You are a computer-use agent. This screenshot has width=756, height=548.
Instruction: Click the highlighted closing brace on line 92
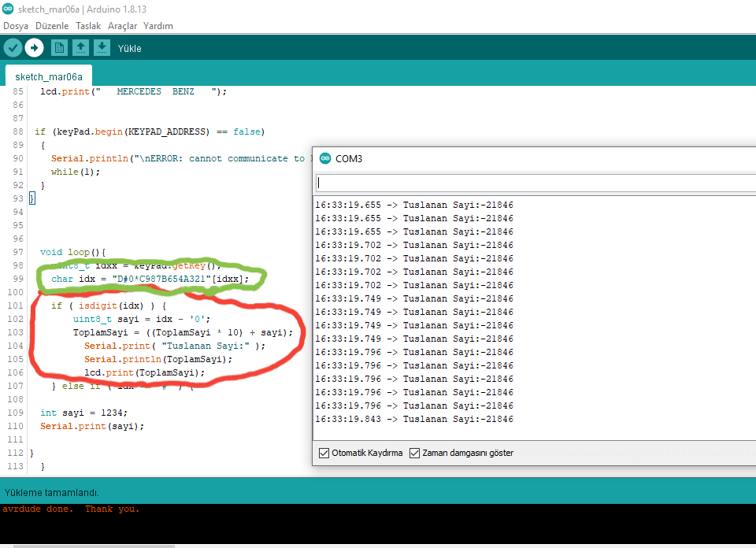pos(32,198)
